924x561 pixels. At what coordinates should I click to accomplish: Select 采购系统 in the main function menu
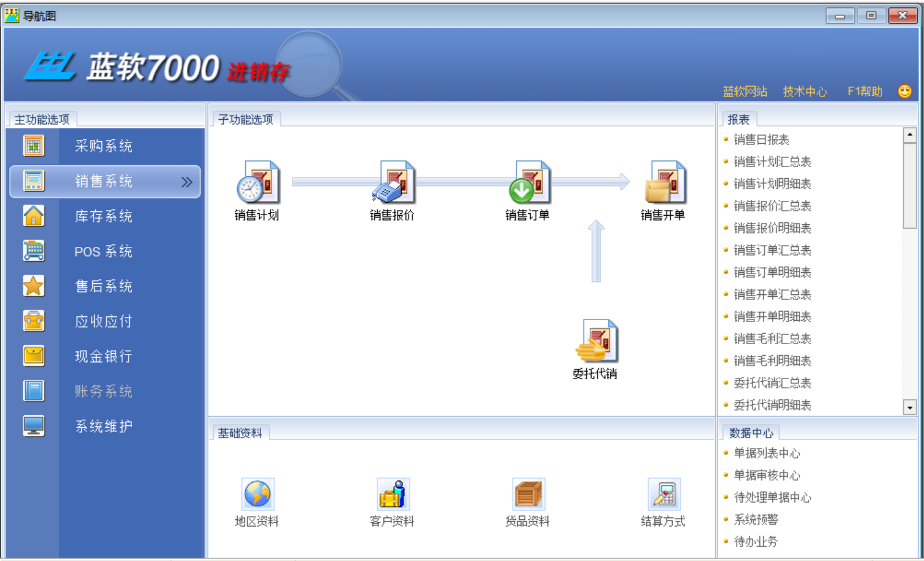pyautogui.click(x=103, y=146)
